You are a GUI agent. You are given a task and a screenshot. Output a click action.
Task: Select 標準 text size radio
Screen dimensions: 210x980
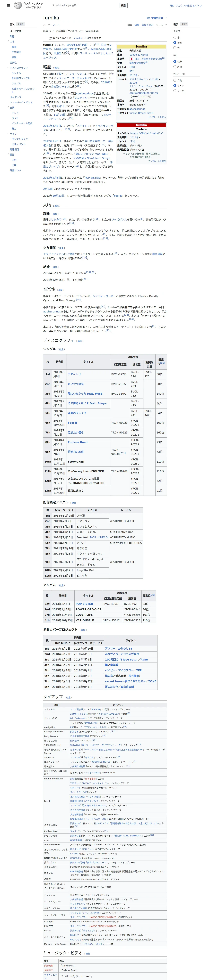[x=175, y=43]
